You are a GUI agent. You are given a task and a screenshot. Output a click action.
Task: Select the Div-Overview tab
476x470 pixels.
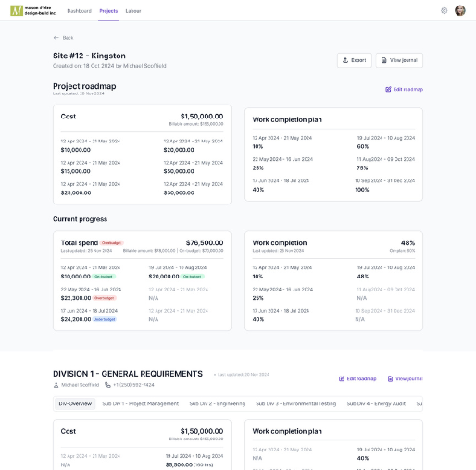tap(75, 403)
